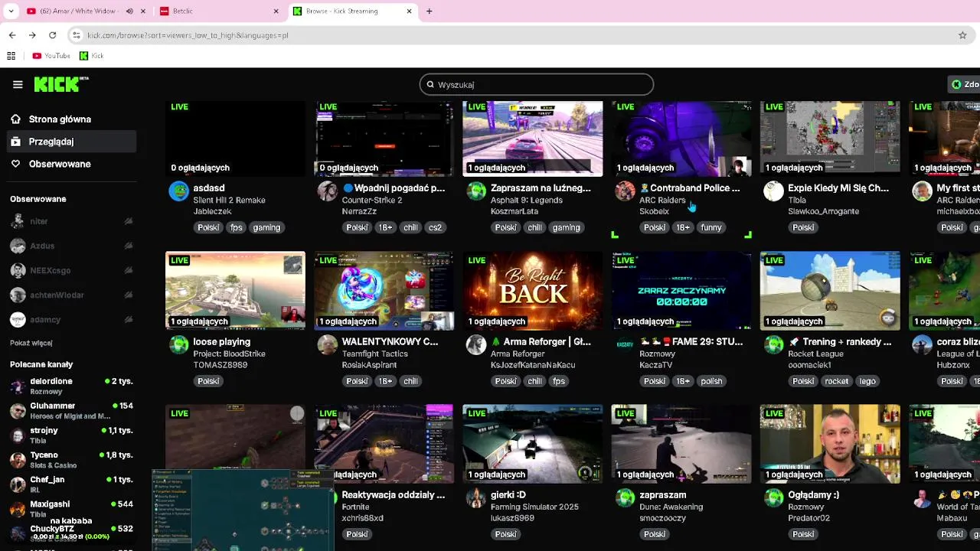This screenshot has width=980, height=551.
Task: View site information icon in address bar
Action: tap(76, 35)
